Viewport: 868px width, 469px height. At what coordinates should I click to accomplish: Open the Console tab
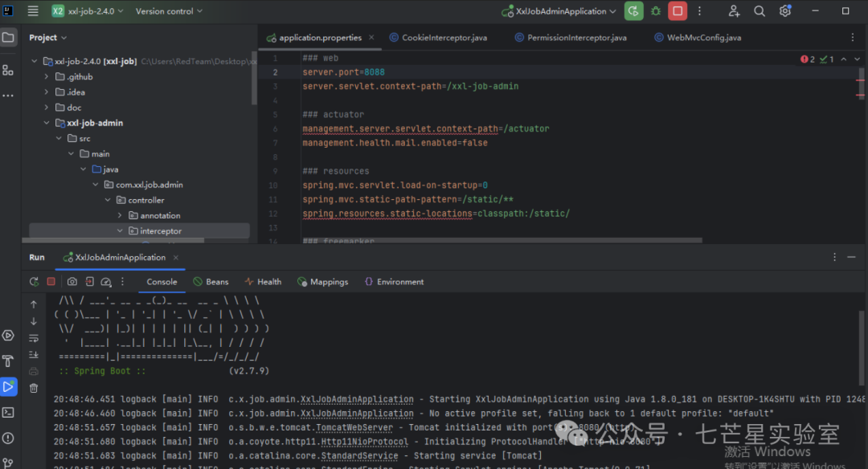[x=162, y=282]
